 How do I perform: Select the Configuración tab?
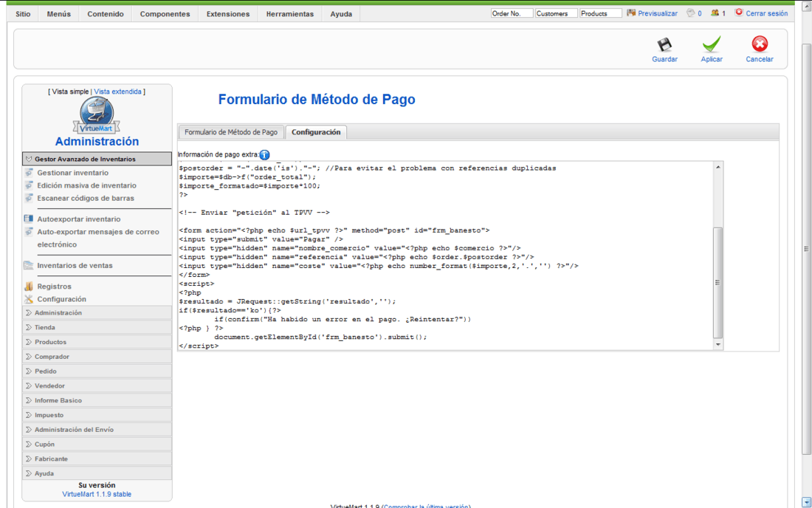coord(316,132)
